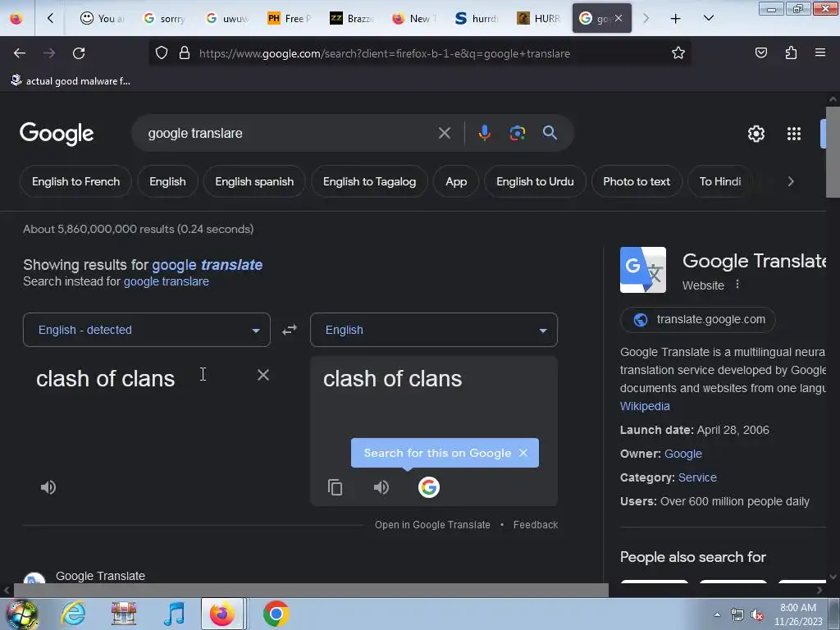Click the Firefox back navigation arrow
Image resolution: width=840 pixels, height=630 pixels.
coord(20,53)
